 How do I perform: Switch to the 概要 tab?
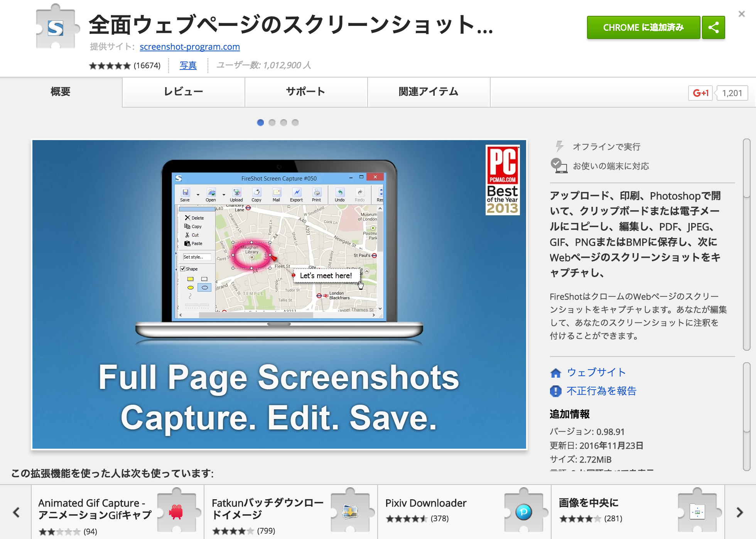(61, 92)
